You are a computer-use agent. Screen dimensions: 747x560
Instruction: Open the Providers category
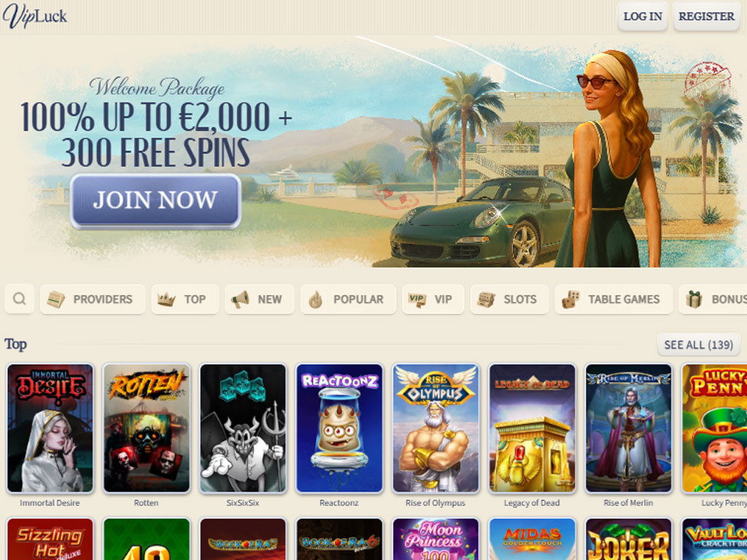point(93,299)
